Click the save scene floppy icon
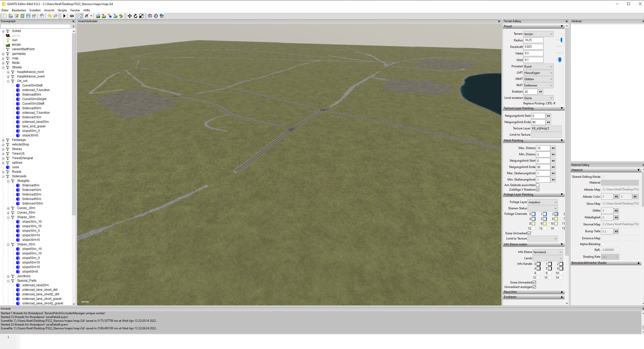The image size is (644, 349). pos(28,16)
